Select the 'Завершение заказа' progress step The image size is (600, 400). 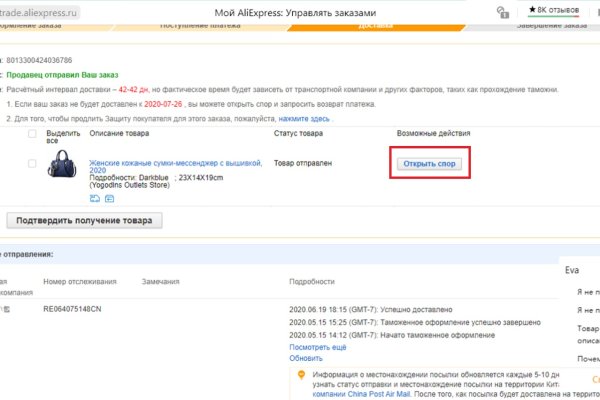click(x=550, y=25)
